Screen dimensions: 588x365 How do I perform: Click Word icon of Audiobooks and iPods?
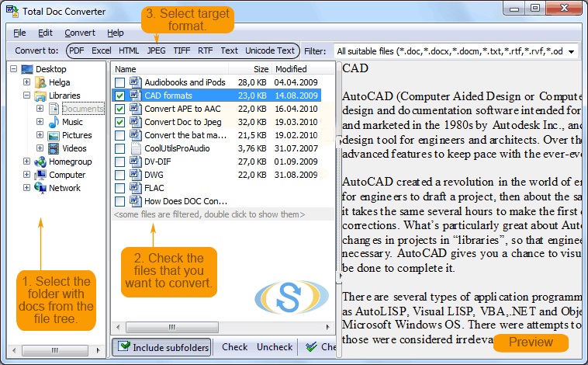pos(135,82)
